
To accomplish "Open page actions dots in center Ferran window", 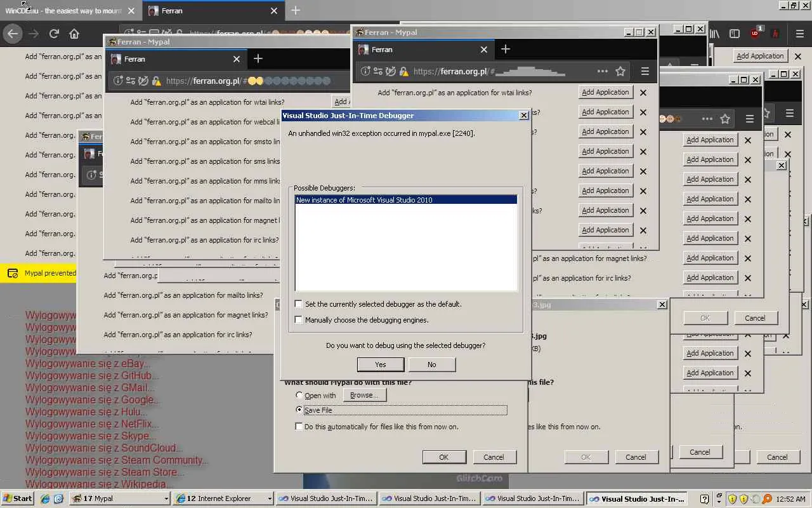I will pyautogui.click(x=603, y=71).
